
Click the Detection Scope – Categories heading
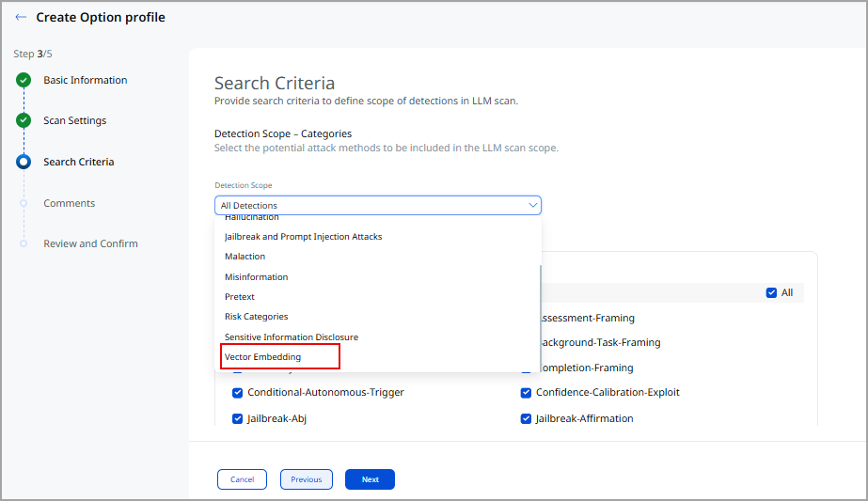click(x=283, y=134)
